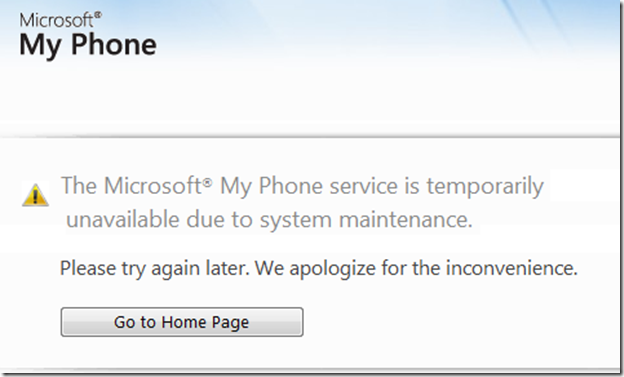Viewport: 624px width, 377px height.
Task: Click 'We apologize for the inconvenience' text
Action: pyautogui.click(x=416, y=268)
